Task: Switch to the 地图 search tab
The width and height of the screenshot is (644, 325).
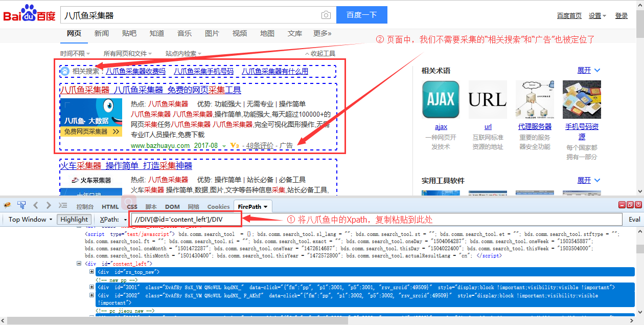Action: (267, 34)
